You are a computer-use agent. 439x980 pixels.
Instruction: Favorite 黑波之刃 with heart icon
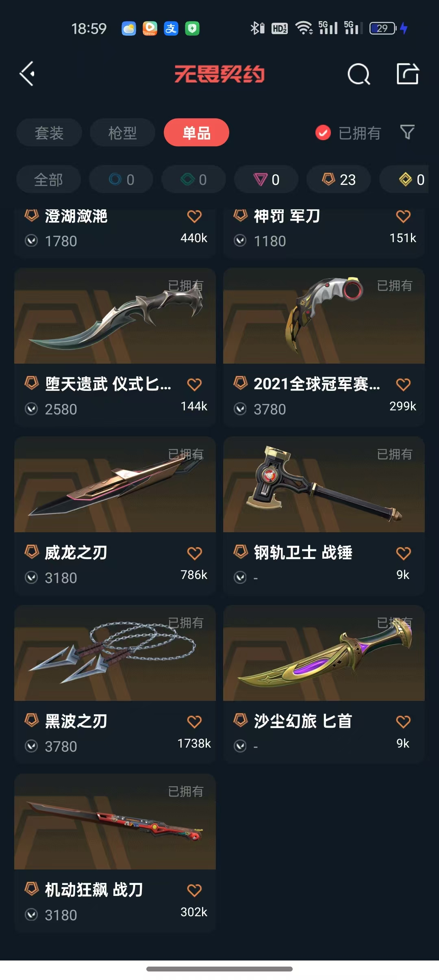click(194, 722)
